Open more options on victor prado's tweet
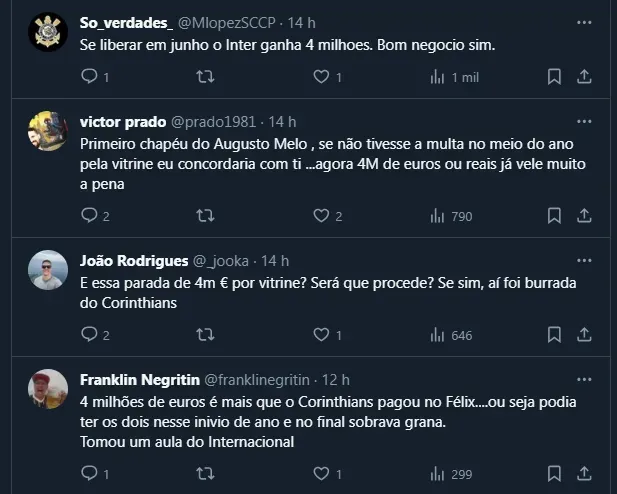 (x=584, y=121)
